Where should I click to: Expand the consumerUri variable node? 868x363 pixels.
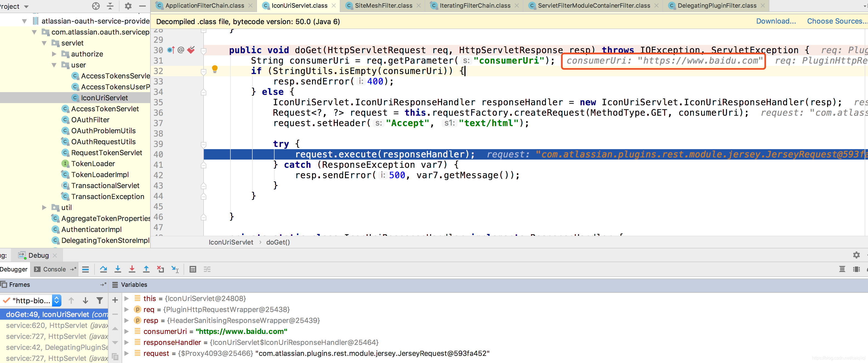126,331
